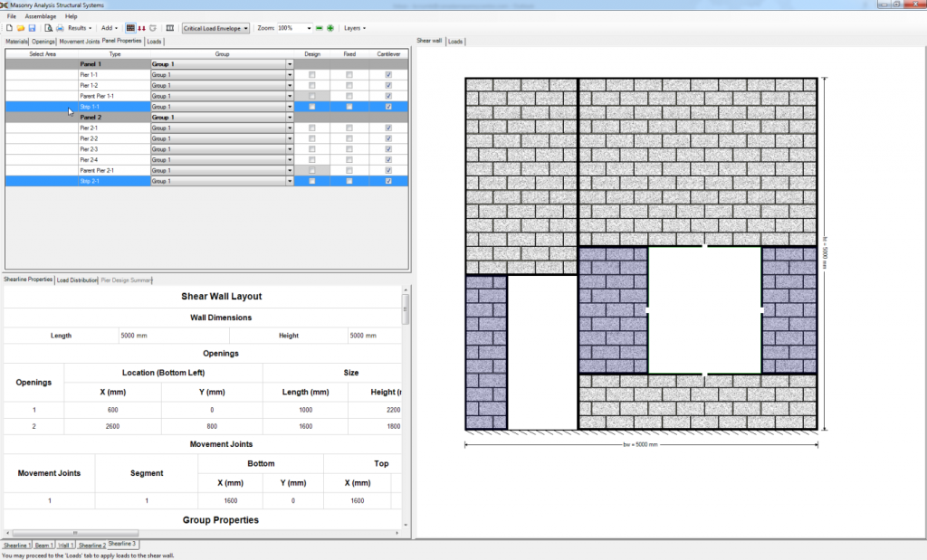Screen dimensions: 927x560
Task: Open the Results dropdown button
Action: (79, 28)
